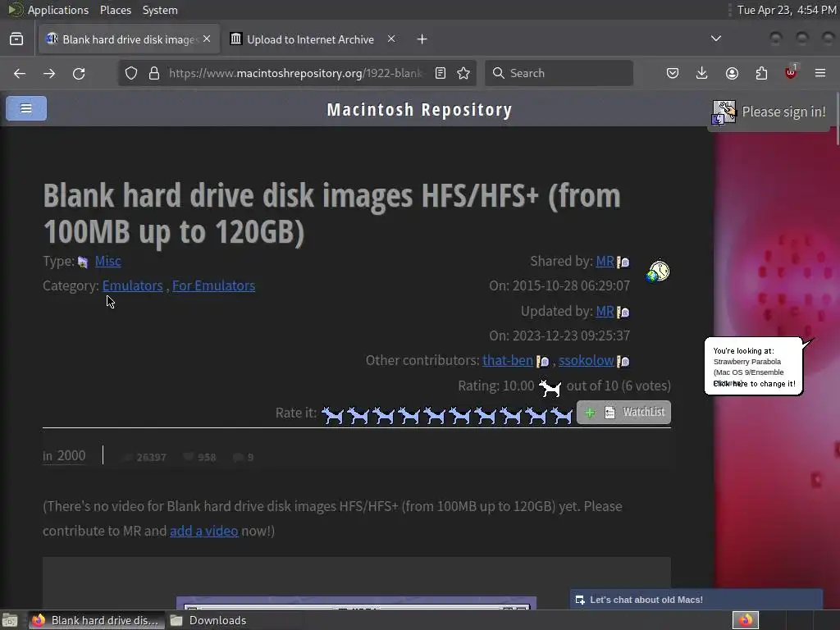Open tracking protection shield info
Viewport: 840px width, 630px height.
click(x=131, y=73)
